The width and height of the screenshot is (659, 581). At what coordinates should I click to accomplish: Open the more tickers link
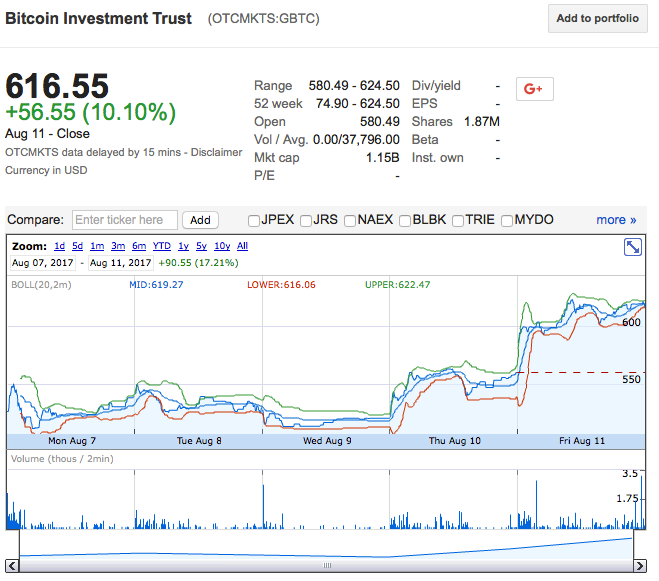(616, 219)
